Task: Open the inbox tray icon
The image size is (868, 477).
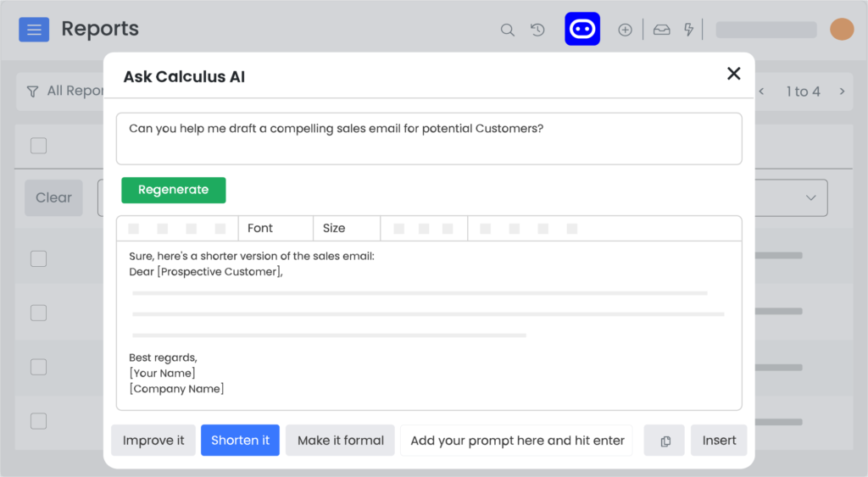Action: tap(661, 30)
